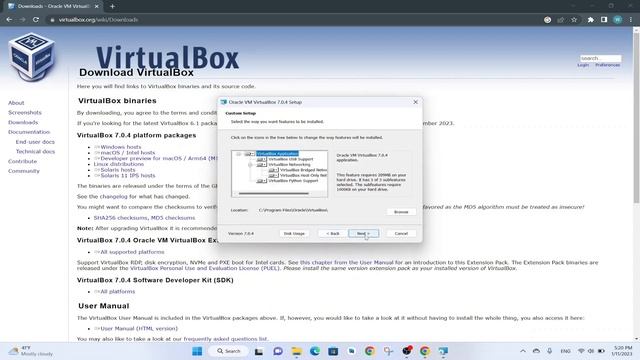The width and height of the screenshot is (640, 360).
Task: Click Next in the VirtualBox Setup dialog
Action: (x=363, y=233)
